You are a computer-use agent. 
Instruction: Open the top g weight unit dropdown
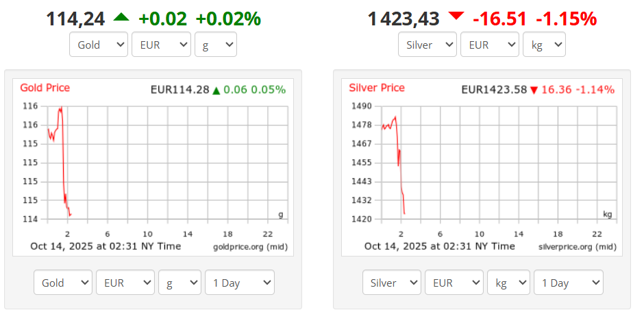[x=216, y=45]
